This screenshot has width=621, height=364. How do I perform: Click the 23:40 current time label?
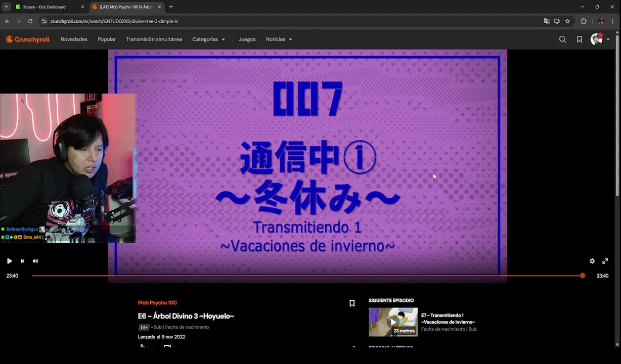click(x=12, y=276)
